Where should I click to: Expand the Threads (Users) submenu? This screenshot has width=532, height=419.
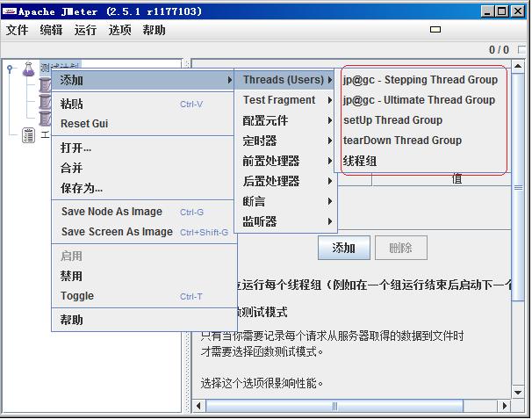(285, 80)
